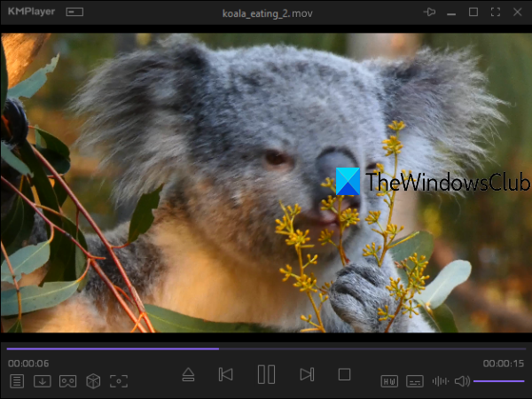Click the eject/open file button
532x399 pixels.
click(188, 374)
